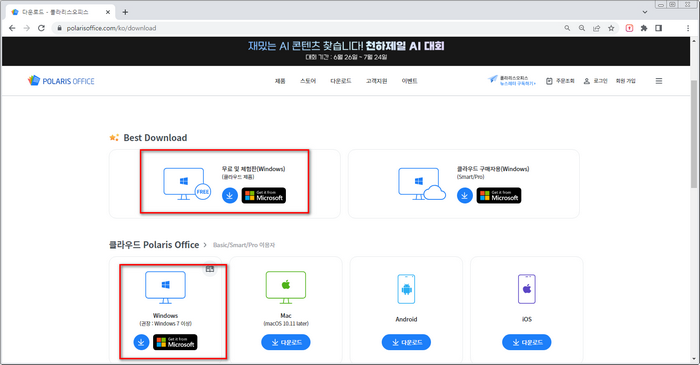Click the newsletter subscribe paper plane link

tap(512, 81)
